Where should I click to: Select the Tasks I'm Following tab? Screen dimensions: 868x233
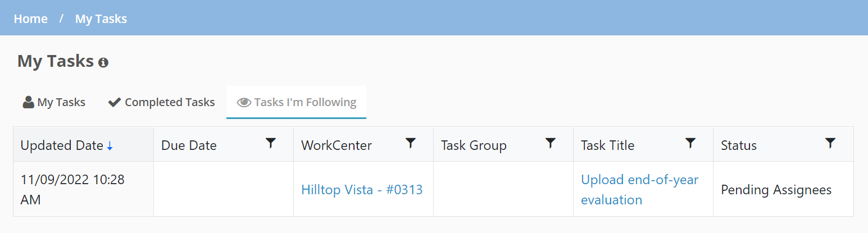[x=297, y=102]
